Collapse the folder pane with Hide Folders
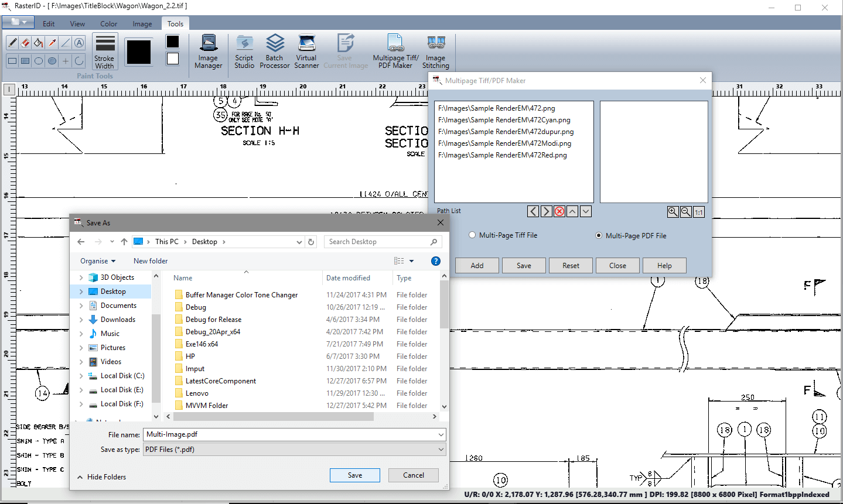Image resolution: width=843 pixels, height=504 pixels. pos(101,477)
